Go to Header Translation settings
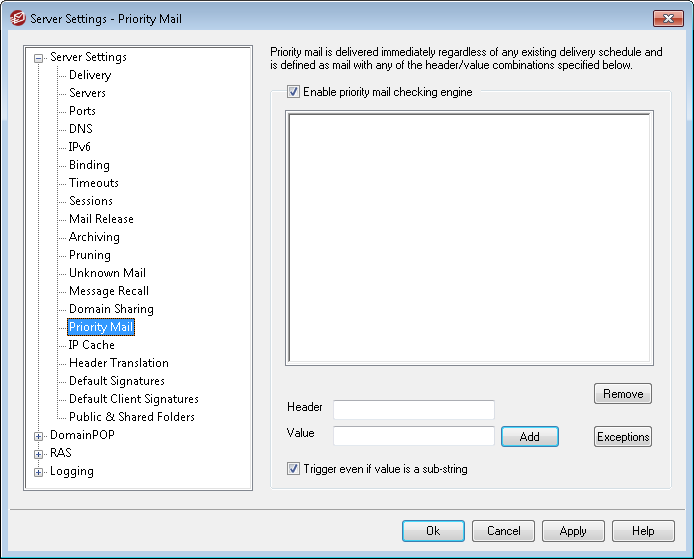This screenshot has height=559, width=694. [x=118, y=363]
